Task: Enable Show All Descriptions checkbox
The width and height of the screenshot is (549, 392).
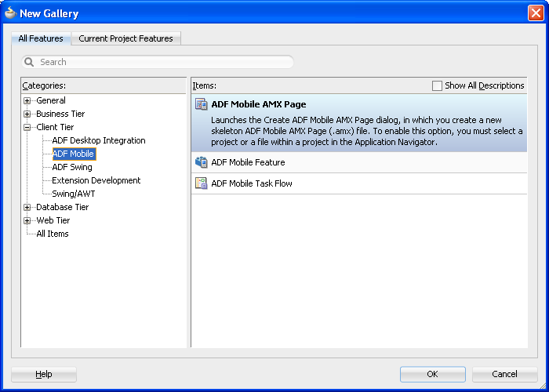Action: [x=437, y=85]
